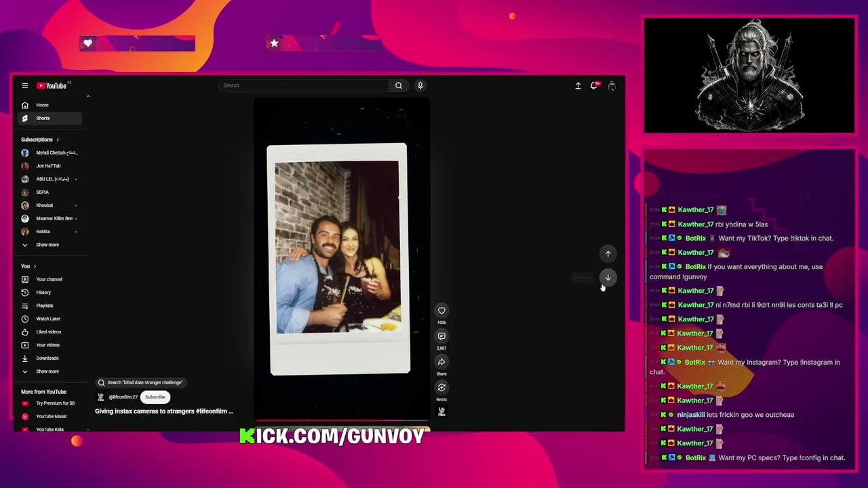Click the wizard avatar in the stream overlay
This screenshot has width=868, height=488.
pos(749,75)
